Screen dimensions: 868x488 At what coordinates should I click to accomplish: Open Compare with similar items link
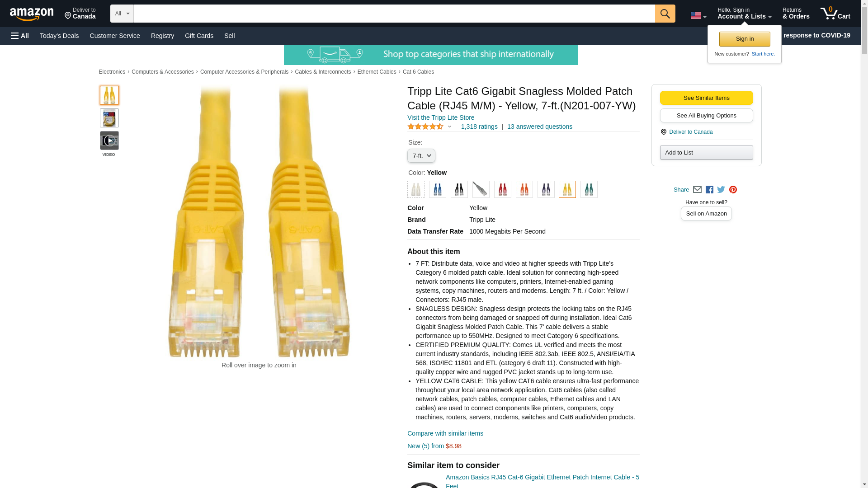point(445,433)
